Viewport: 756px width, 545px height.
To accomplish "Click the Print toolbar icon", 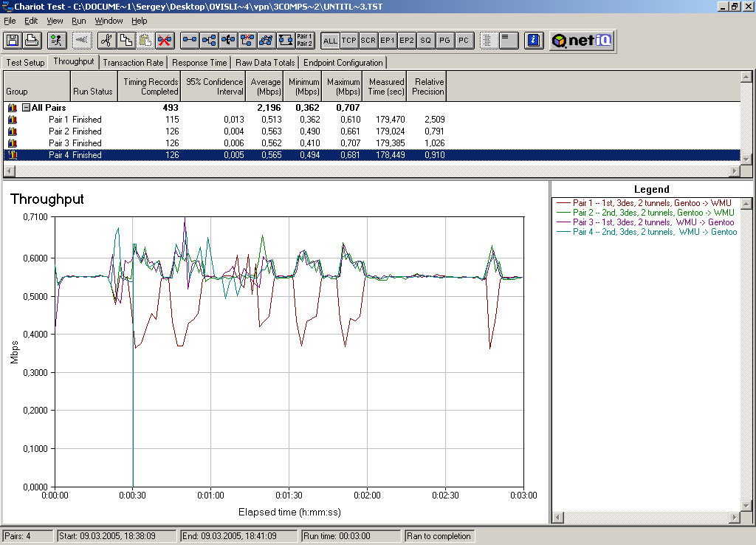I will click(x=32, y=41).
